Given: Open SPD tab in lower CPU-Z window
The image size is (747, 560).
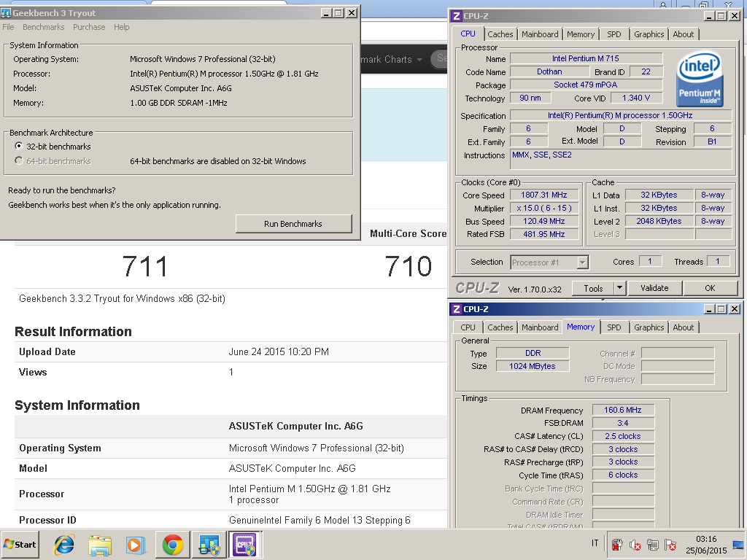Looking at the screenshot, I should [614, 327].
